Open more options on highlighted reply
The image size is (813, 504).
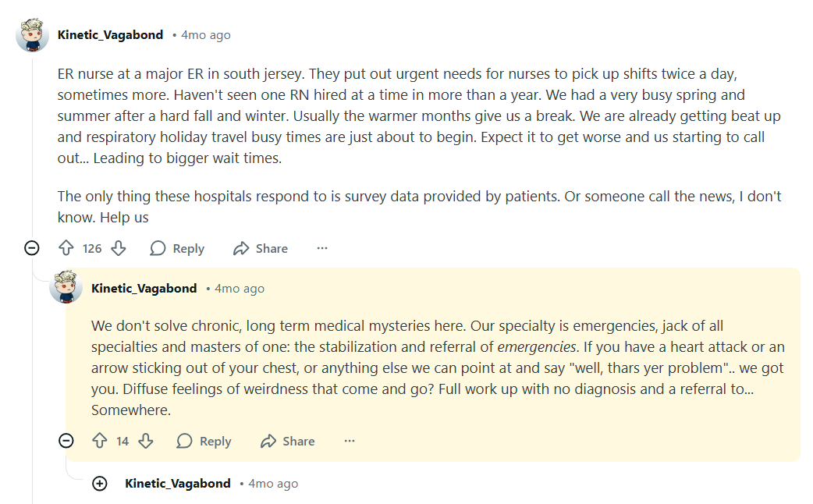tap(350, 441)
